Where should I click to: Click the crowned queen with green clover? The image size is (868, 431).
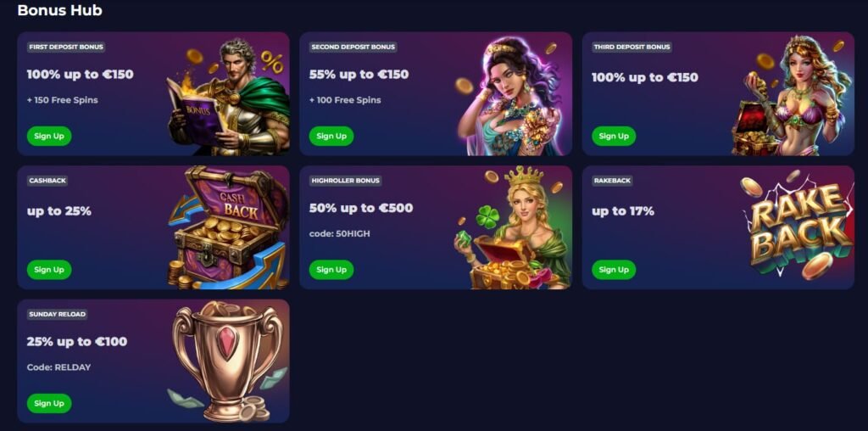[x=512, y=228]
